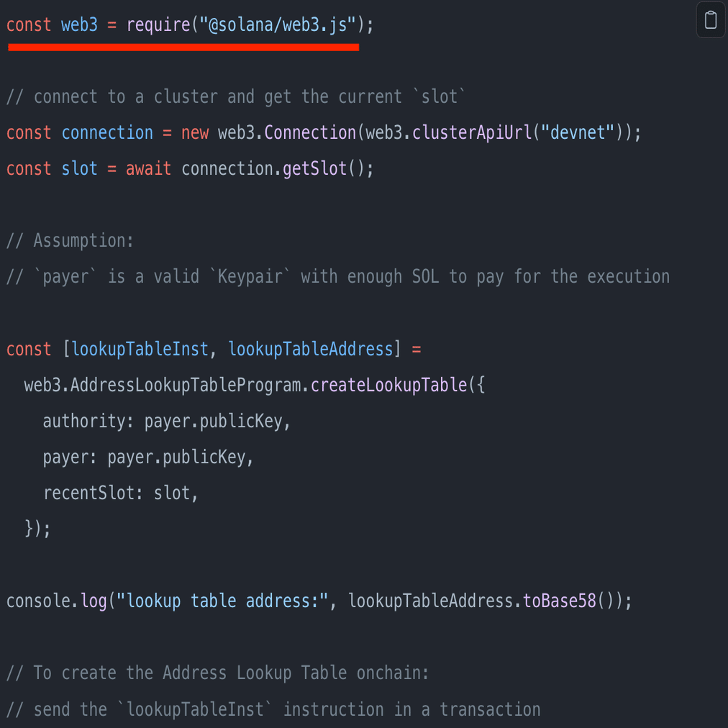
Task: Click the word Connection after web3.
Action: 310,133
